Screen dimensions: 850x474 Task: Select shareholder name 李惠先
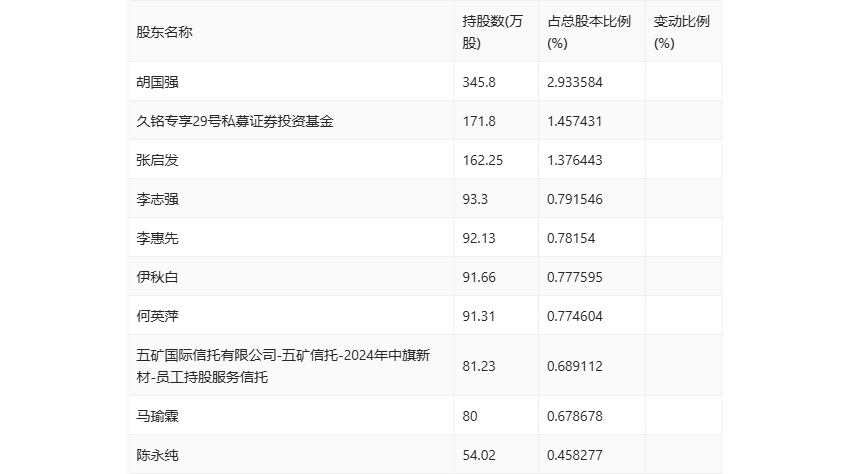[157, 238]
